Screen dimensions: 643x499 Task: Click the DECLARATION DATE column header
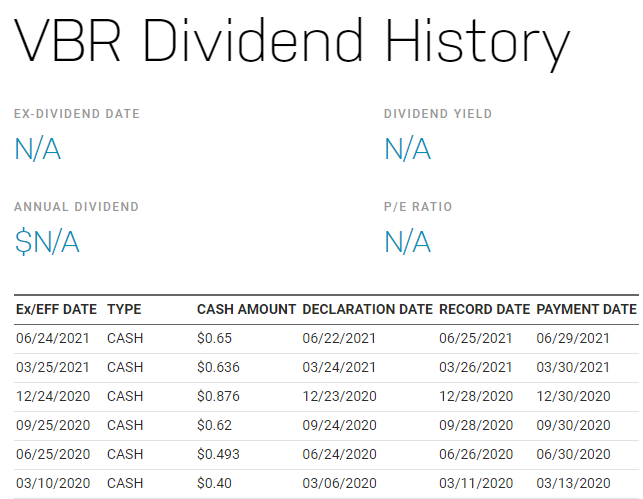click(367, 309)
